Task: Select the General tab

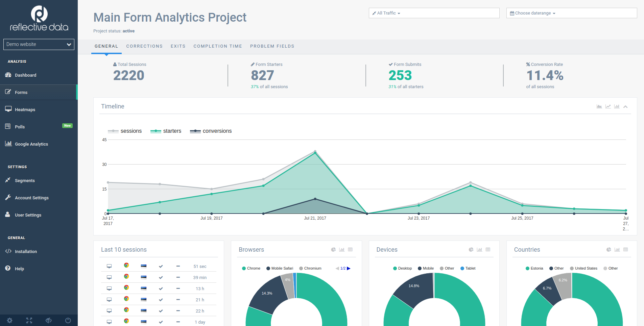Action: click(x=106, y=46)
